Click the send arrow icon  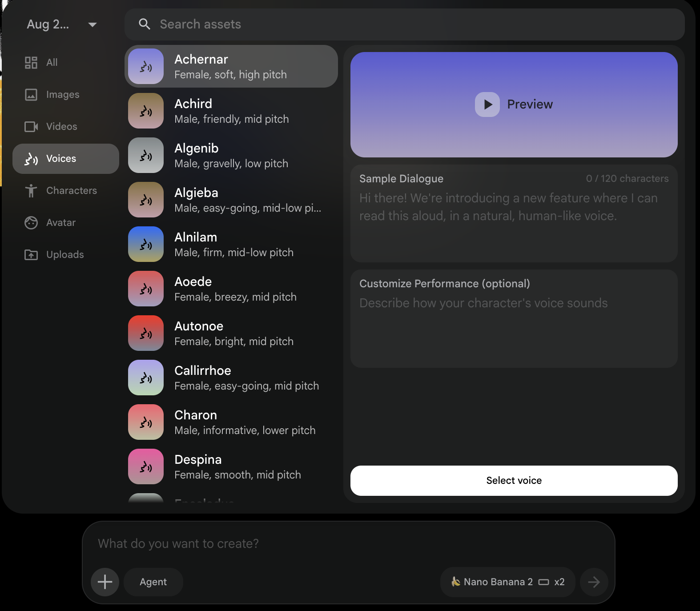click(594, 582)
